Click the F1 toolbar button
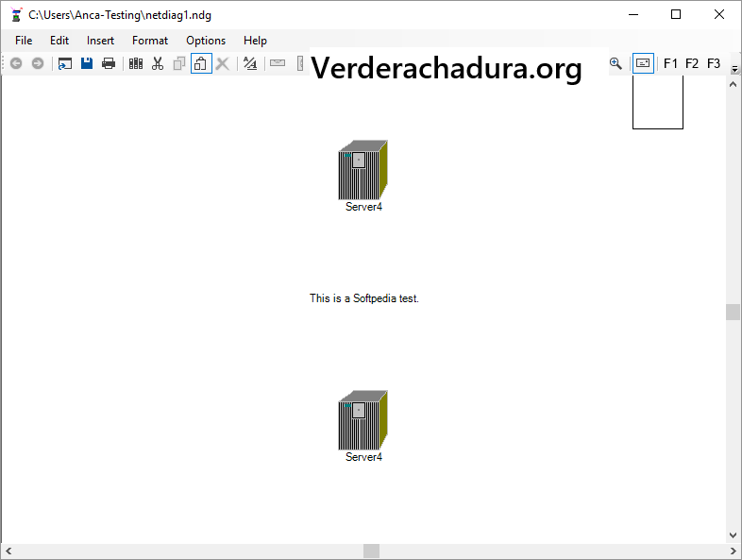The height and width of the screenshot is (560, 742). (x=670, y=63)
